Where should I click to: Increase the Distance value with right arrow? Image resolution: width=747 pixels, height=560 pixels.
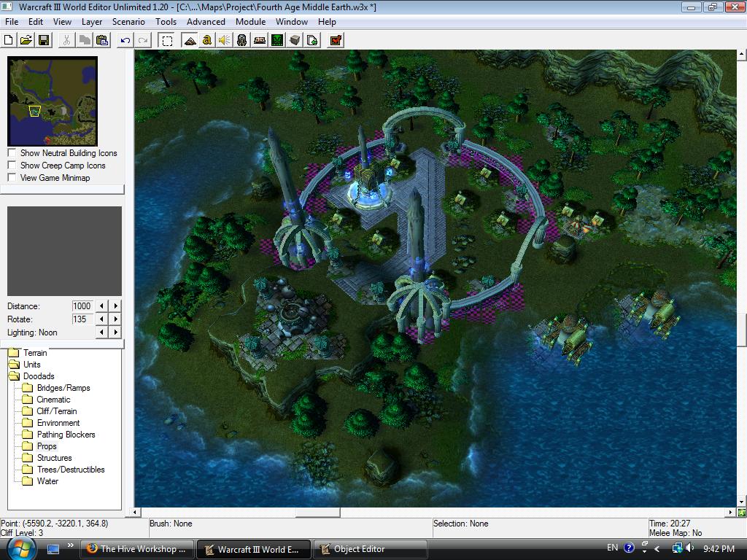tap(115, 306)
